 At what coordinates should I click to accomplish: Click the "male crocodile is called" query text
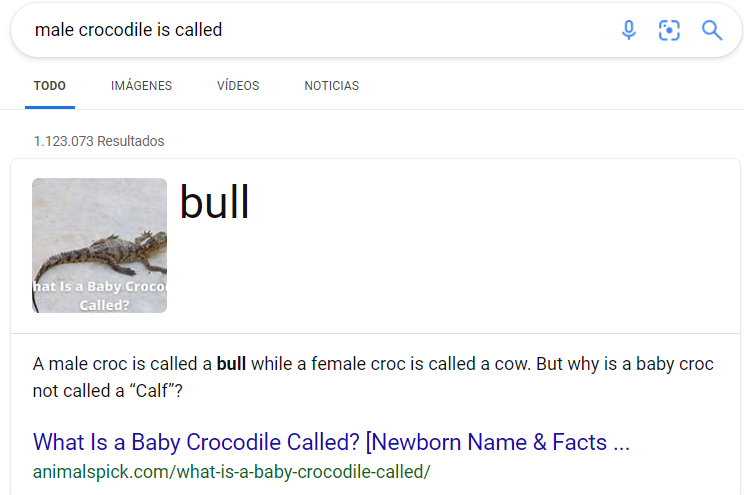[129, 30]
